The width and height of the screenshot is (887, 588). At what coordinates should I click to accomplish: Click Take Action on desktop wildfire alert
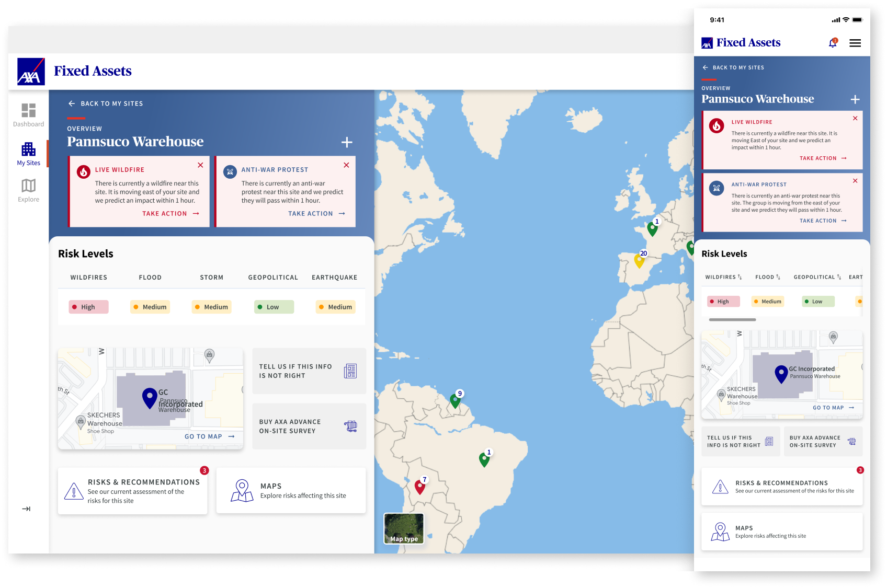click(x=170, y=214)
